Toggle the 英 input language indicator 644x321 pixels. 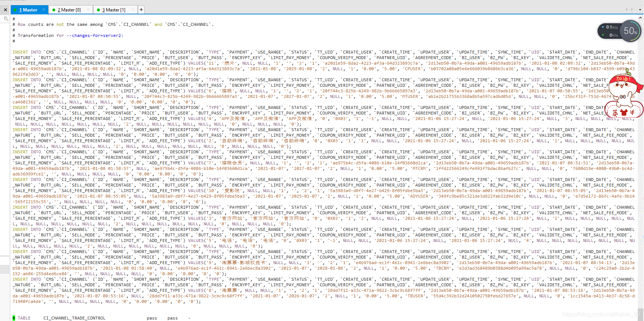pyautogui.click(x=615, y=113)
